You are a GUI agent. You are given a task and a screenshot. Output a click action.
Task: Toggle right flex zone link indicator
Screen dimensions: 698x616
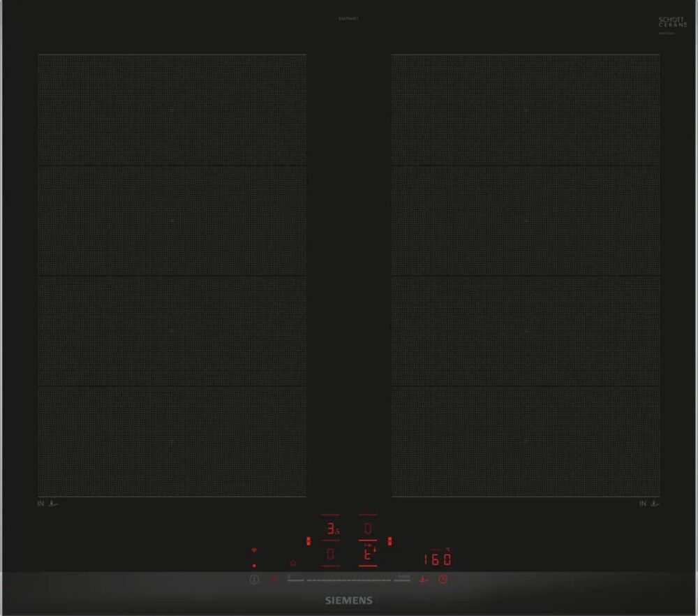coord(390,541)
